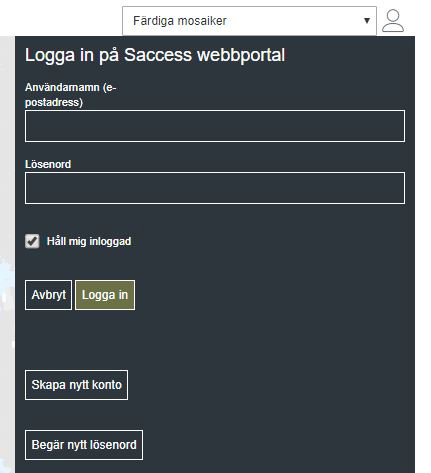The image size is (431, 473).
Task: Focus the Användarnamn e-postadress field
Action: click(215, 126)
